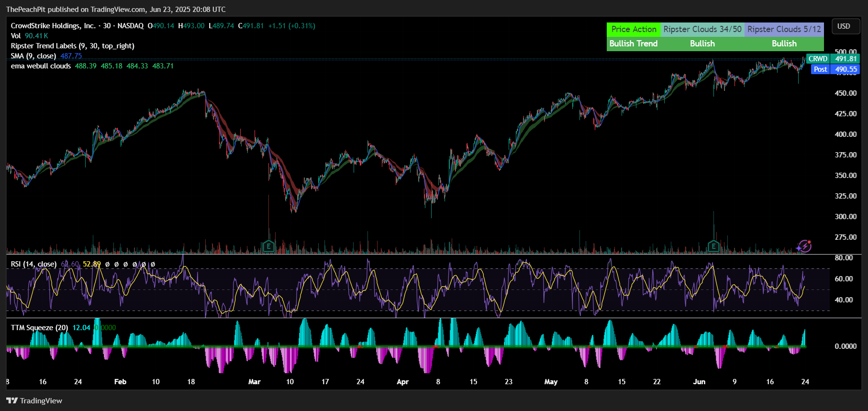Click the CrowdStrike Holdings, Inc. symbol title
This screenshot has height=411, width=868.
(x=53, y=26)
